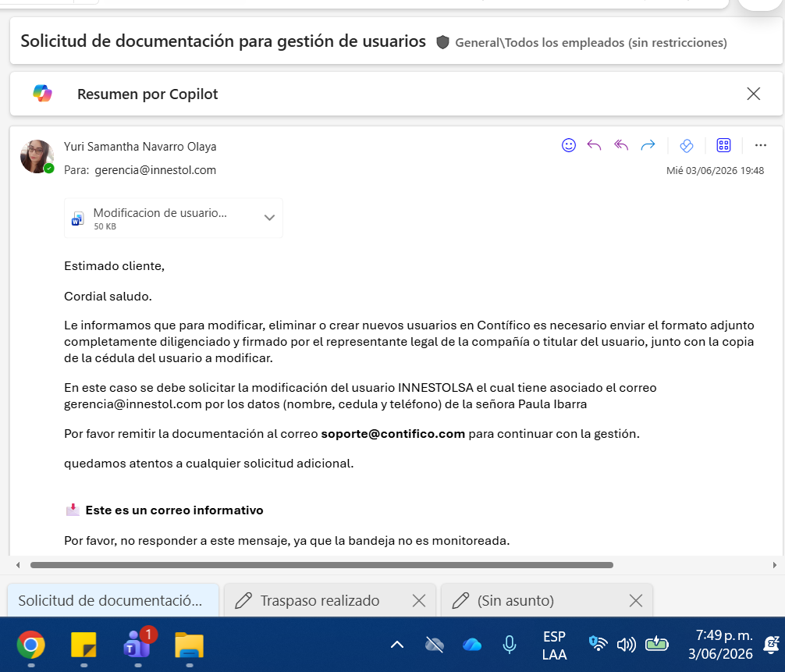This screenshot has width=785, height=672.
Task: Click the pencil icon on (Sin asunto) tab
Action: pyautogui.click(x=460, y=600)
